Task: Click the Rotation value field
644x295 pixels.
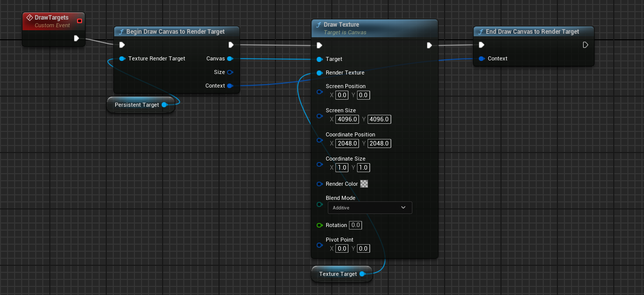Action: (355, 225)
